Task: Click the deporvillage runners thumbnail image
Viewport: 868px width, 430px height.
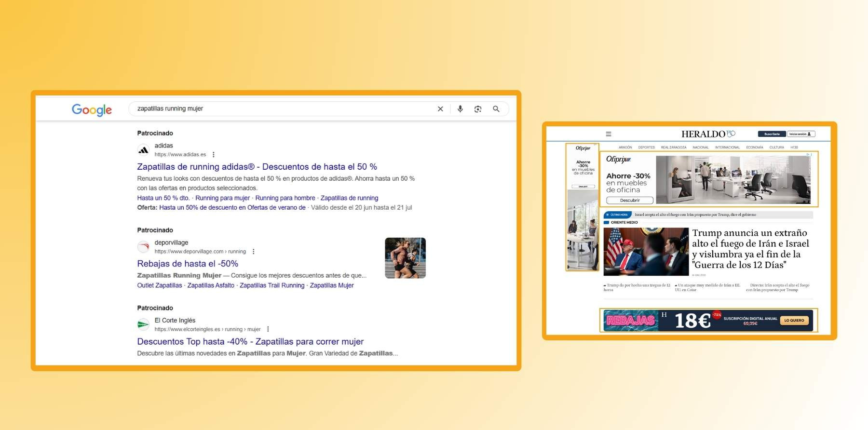Action: [405, 258]
